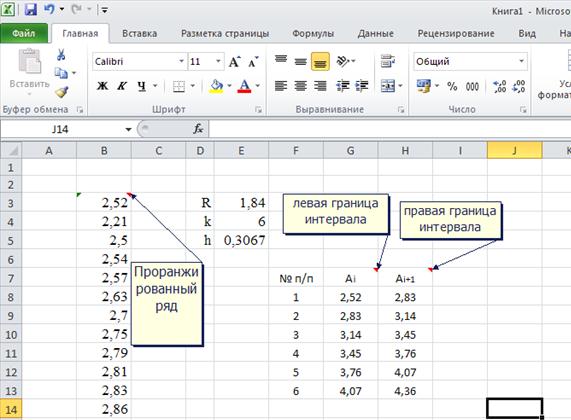
Task: Click the Wrap Text icon
Action: click(388, 61)
